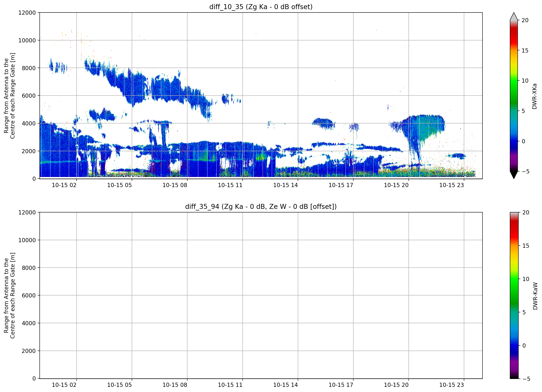Viewport: 542px width, 392px height.
Task: Click "10-15 02" x-tick under diff_10_35 plot
Action: pyautogui.click(x=64, y=185)
